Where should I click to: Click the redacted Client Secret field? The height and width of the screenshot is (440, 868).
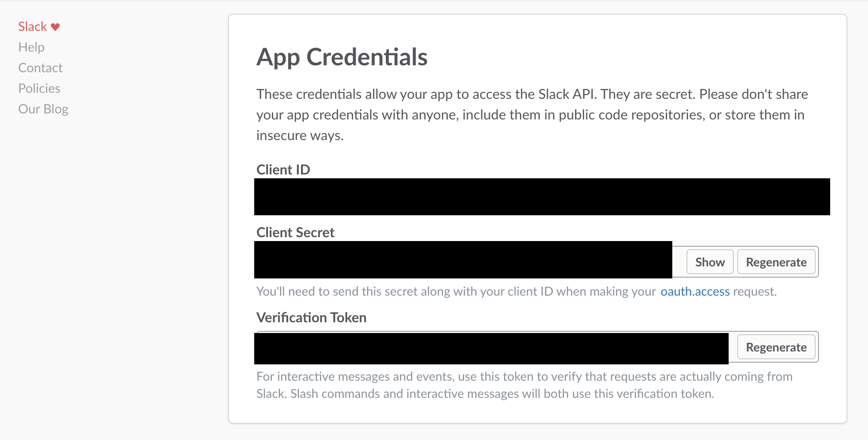pos(463,260)
